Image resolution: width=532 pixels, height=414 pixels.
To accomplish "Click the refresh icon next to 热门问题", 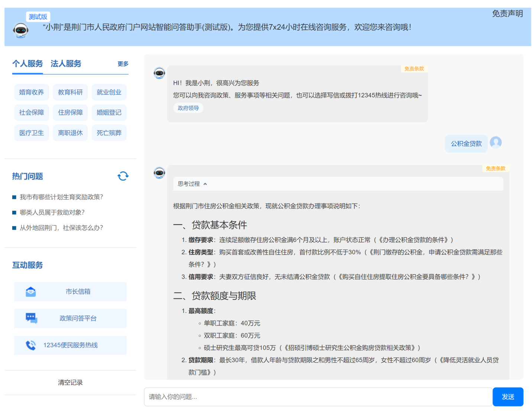I will click(x=123, y=176).
